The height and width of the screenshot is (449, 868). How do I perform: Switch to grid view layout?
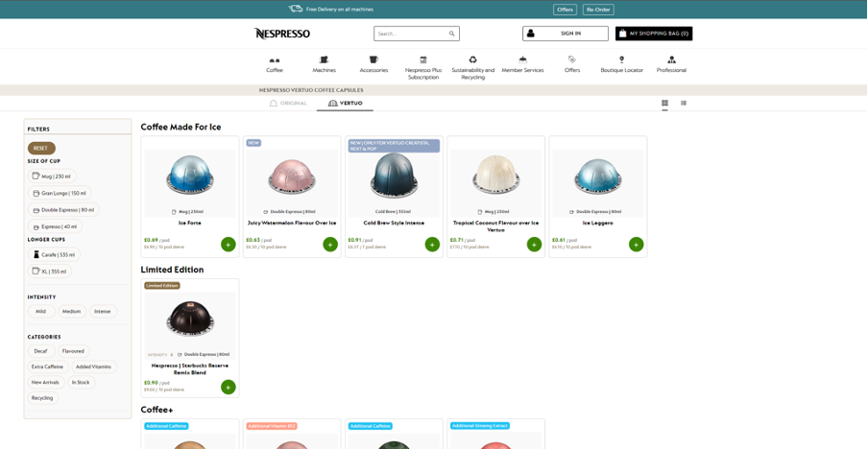(x=664, y=103)
